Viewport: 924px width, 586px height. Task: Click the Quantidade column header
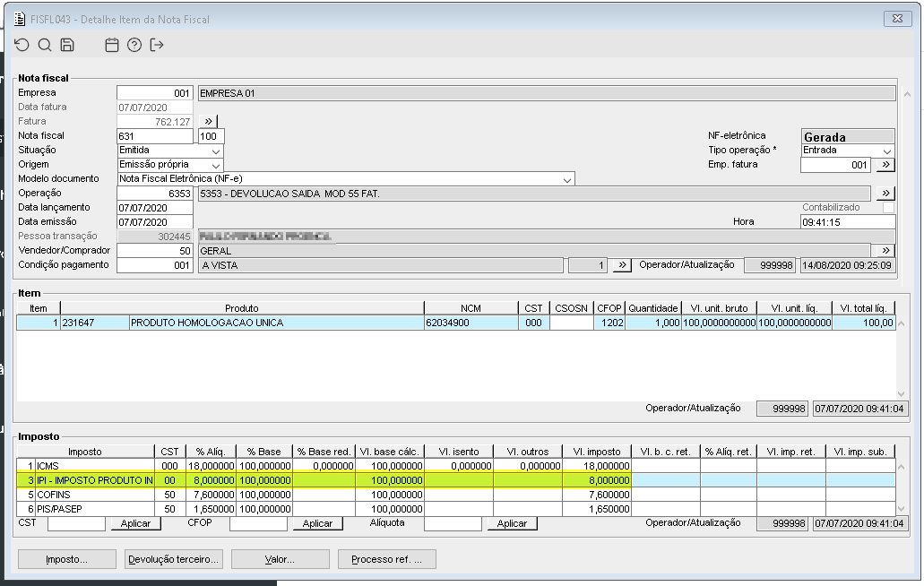point(653,308)
